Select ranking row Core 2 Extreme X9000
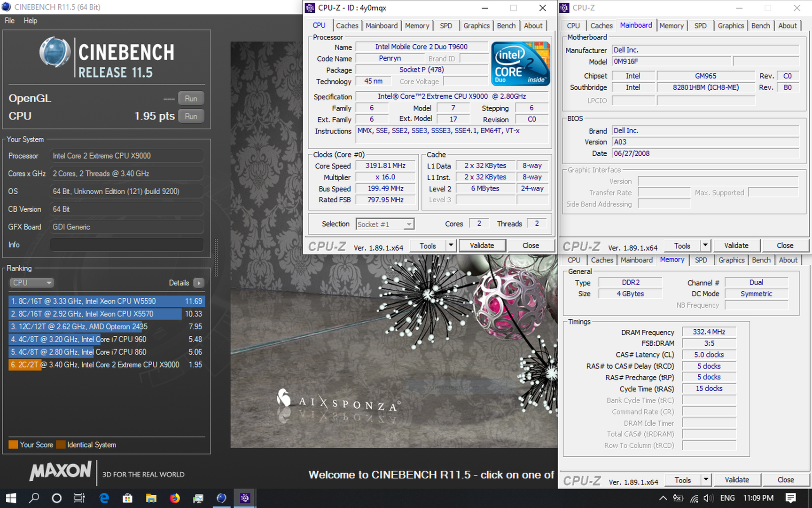Viewport: 812px width, 508px height. [107, 365]
